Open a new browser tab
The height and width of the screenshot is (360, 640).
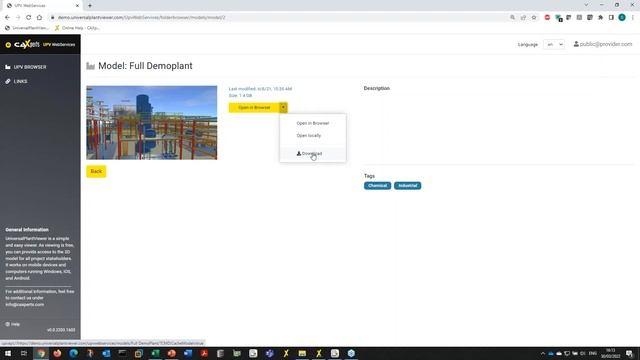pos(90,5)
